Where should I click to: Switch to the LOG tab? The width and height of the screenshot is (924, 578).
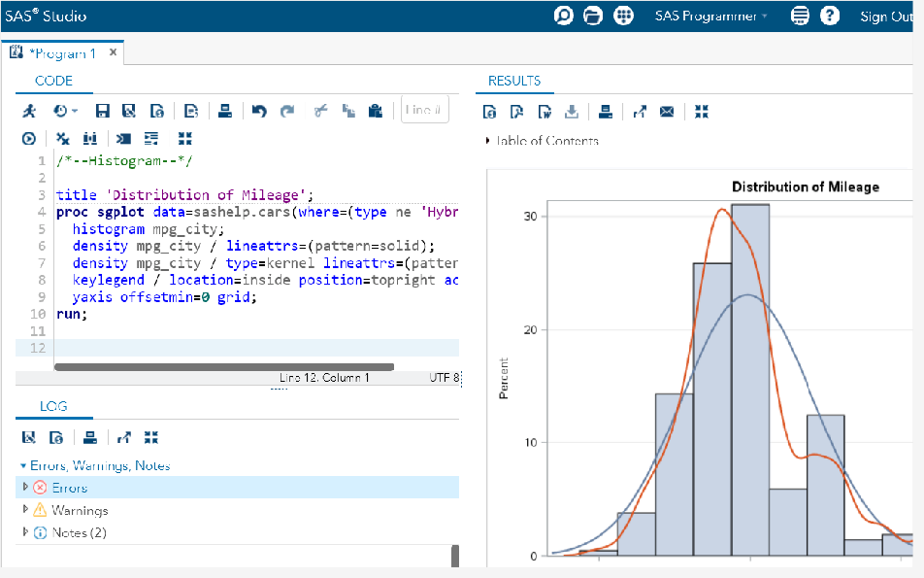[53, 406]
